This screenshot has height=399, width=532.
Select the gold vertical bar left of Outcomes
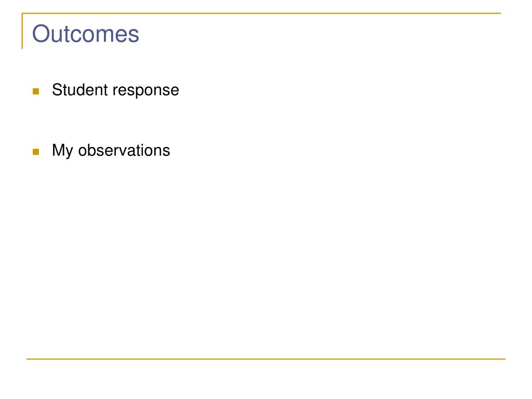pos(22,31)
